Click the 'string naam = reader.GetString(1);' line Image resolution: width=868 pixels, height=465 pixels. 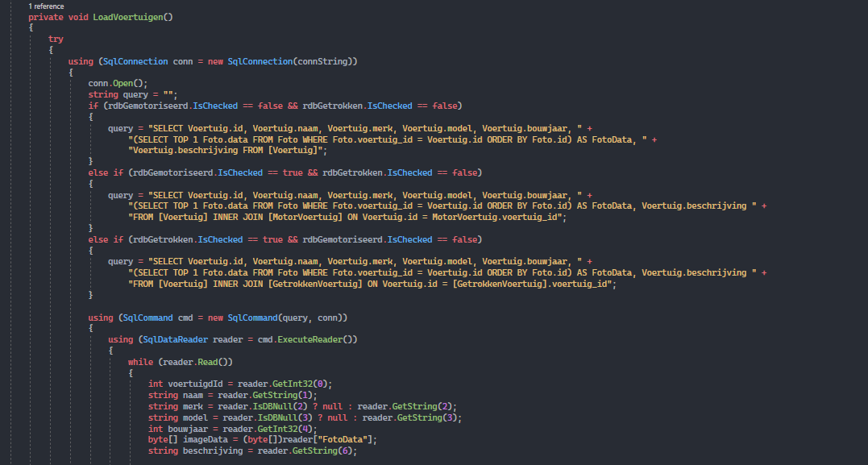[x=233, y=395]
